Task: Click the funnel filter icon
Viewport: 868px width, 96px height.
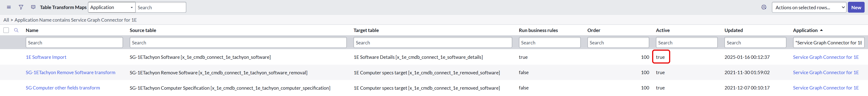Action: click(x=21, y=7)
